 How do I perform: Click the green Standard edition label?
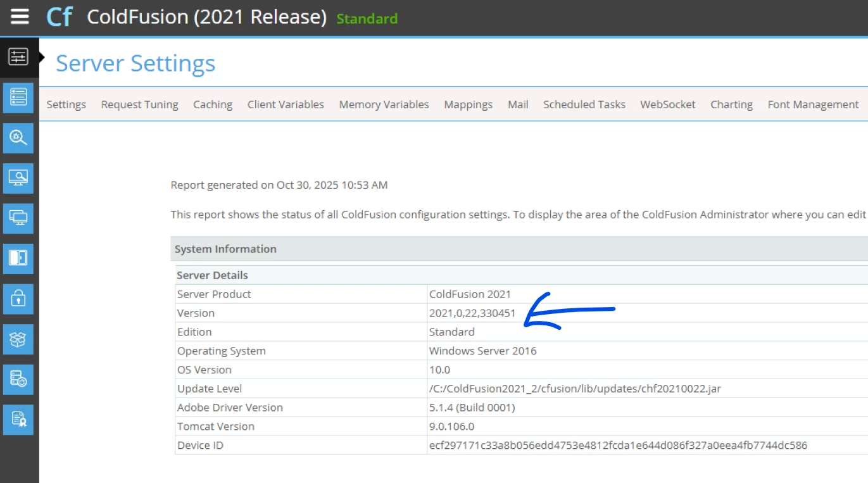point(367,19)
